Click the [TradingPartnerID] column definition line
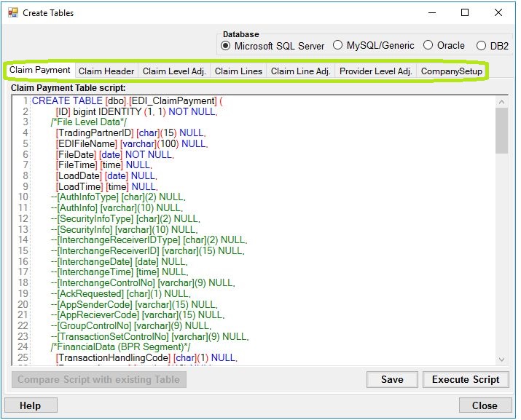The height and width of the screenshot is (420, 521). (131, 132)
